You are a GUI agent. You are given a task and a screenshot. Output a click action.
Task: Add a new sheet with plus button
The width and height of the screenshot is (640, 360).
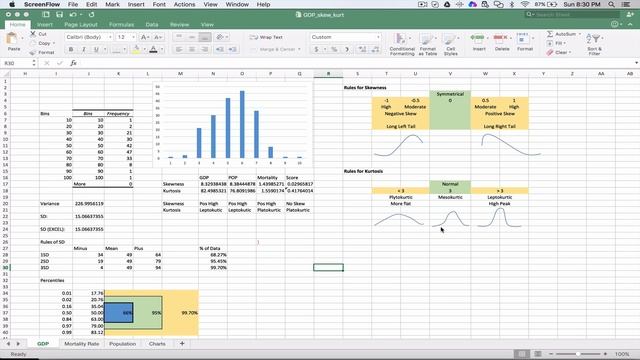(x=182, y=344)
